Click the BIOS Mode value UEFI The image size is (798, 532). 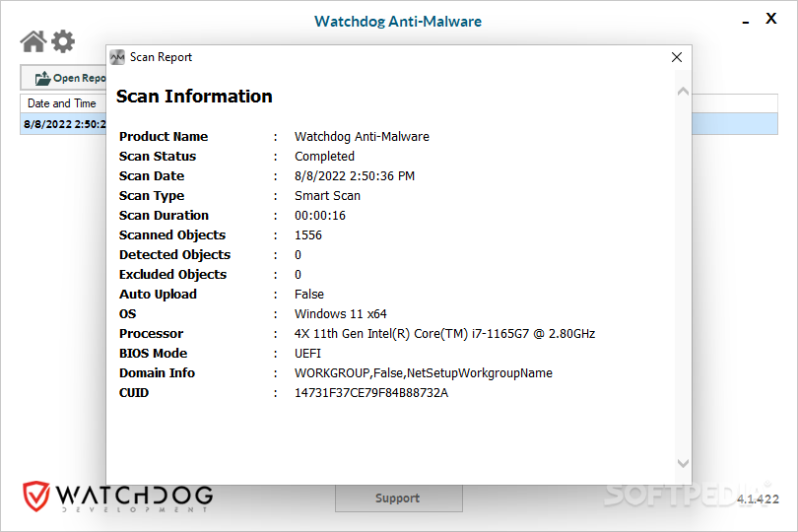tap(307, 354)
